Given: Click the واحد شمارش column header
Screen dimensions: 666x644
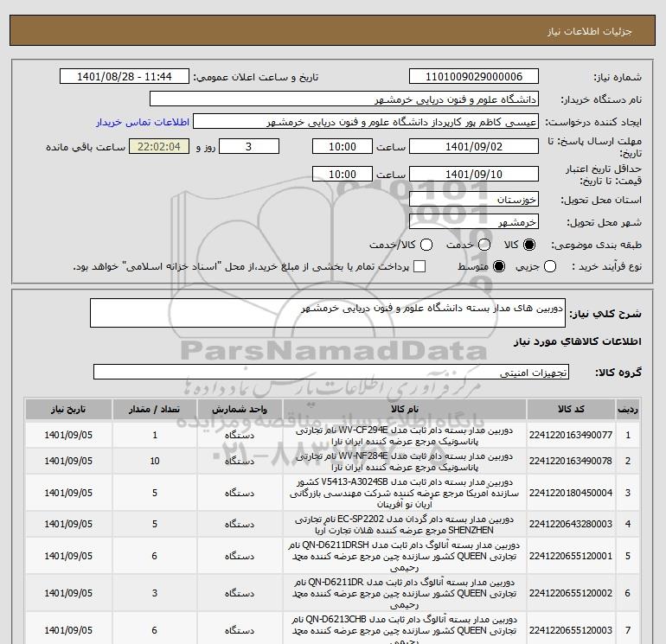Looking at the screenshot, I should (x=240, y=409).
